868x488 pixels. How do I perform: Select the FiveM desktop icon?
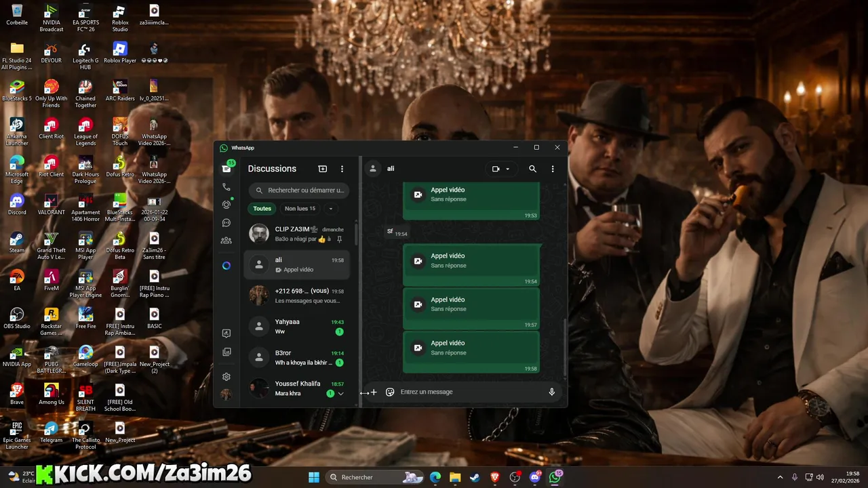(x=52, y=281)
